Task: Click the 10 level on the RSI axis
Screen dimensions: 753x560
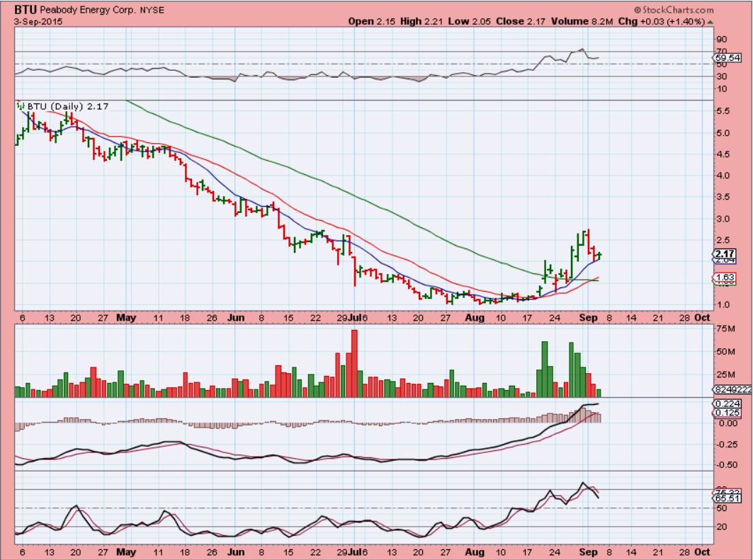Action: 722,88
